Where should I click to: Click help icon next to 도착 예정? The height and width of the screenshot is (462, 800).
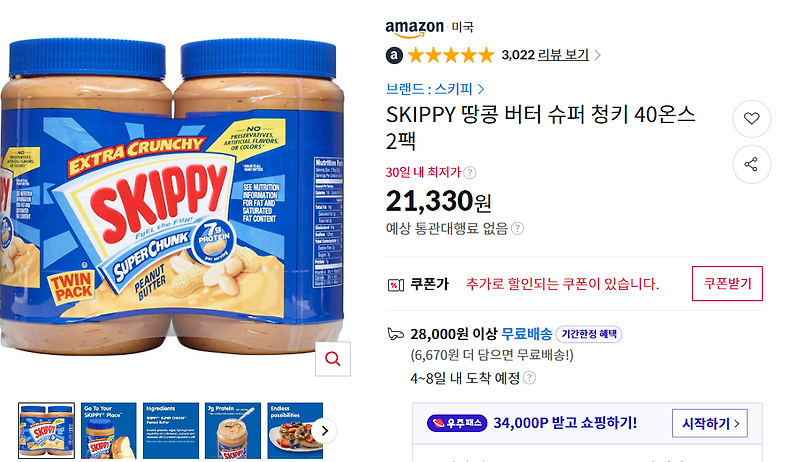530,378
